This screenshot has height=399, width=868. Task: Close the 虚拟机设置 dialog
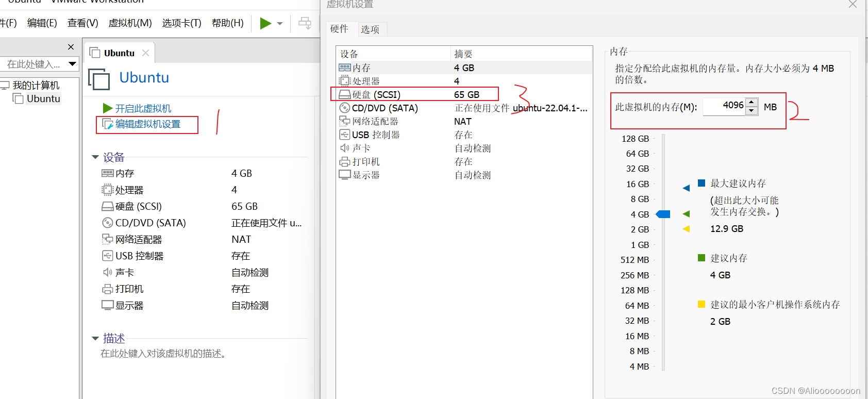853,4
